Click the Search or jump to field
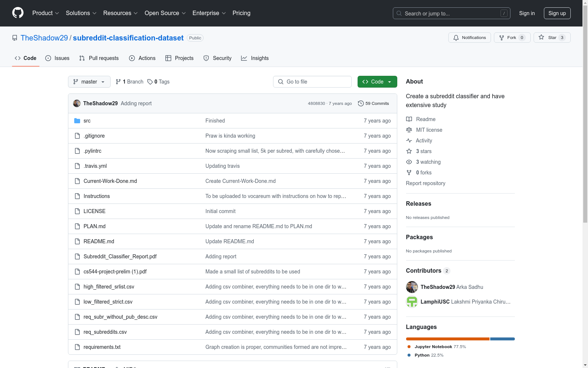The width and height of the screenshot is (588, 368). point(452,13)
